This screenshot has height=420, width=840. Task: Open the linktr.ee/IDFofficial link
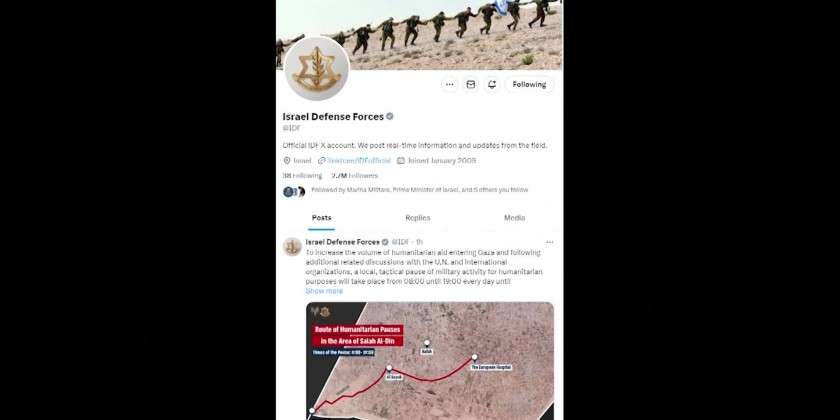(359, 160)
